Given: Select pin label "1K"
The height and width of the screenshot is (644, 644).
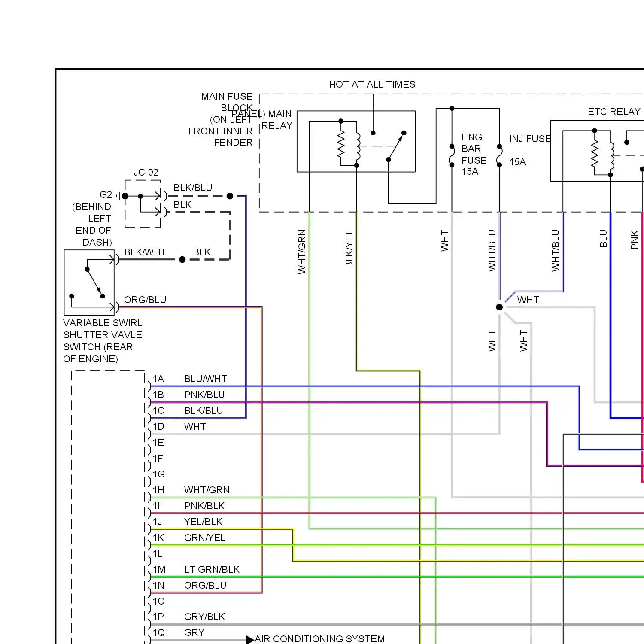Looking at the screenshot, I should coord(158,538).
